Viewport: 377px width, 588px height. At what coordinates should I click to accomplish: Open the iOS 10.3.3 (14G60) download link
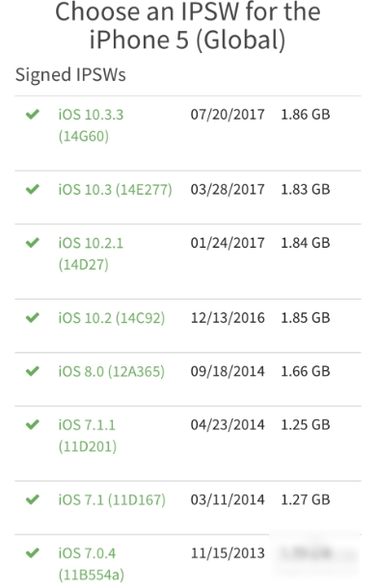(91, 125)
